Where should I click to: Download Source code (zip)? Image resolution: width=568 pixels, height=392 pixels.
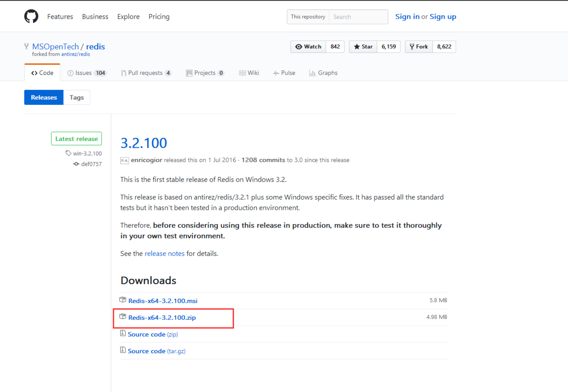pyautogui.click(x=153, y=334)
